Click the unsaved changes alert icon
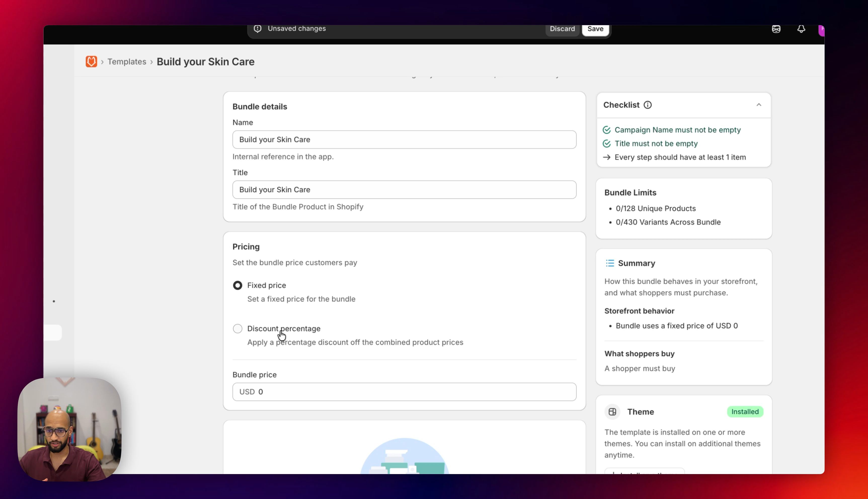868x499 pixels. (x=257, y=28)
